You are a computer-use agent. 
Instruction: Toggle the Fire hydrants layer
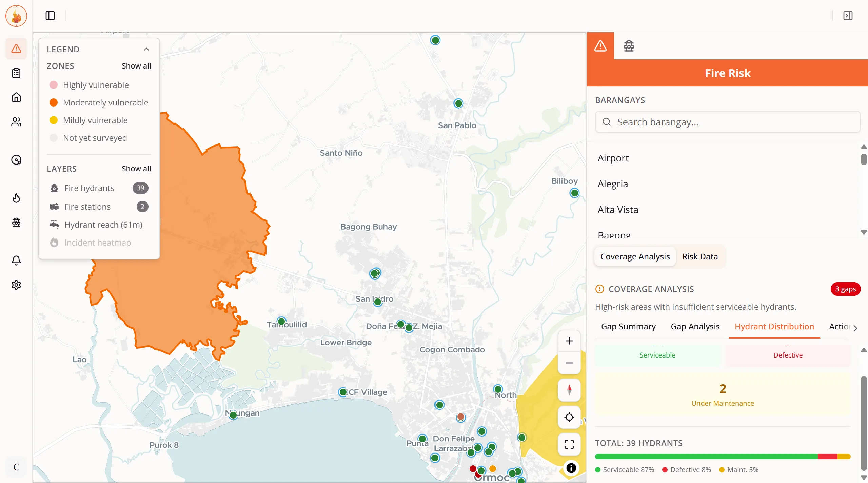(99, 188)
